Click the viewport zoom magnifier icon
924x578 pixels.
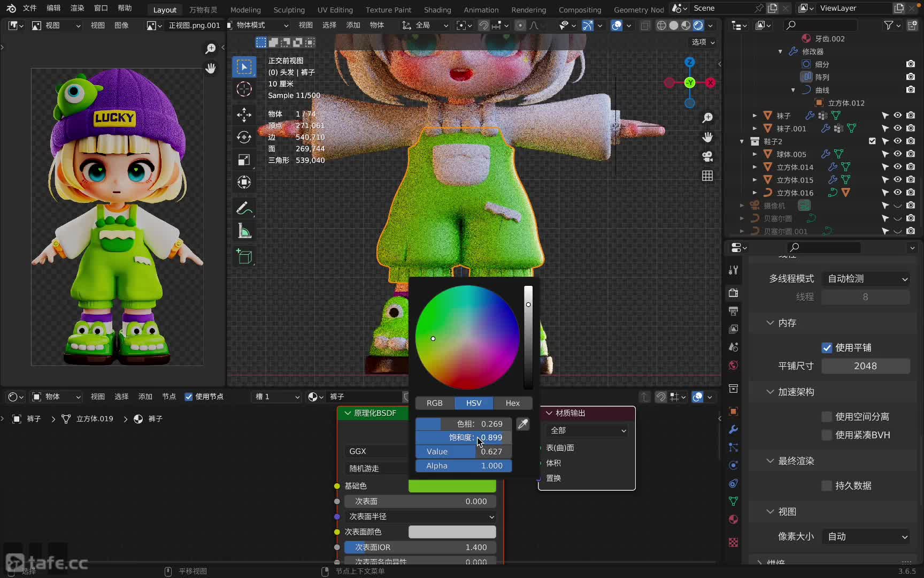pyautogui.click(x=707, y=118)
